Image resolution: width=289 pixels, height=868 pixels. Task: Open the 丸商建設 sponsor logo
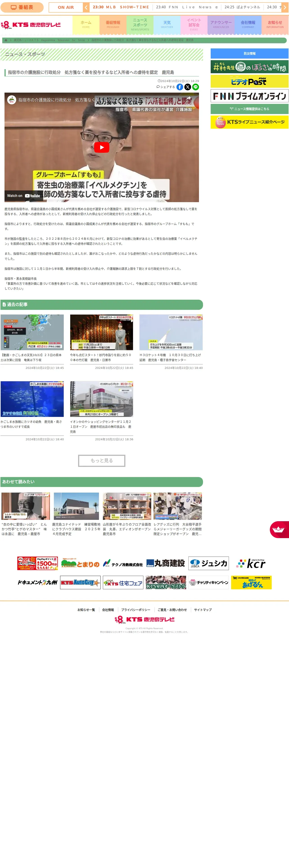[x=165, y=563]
